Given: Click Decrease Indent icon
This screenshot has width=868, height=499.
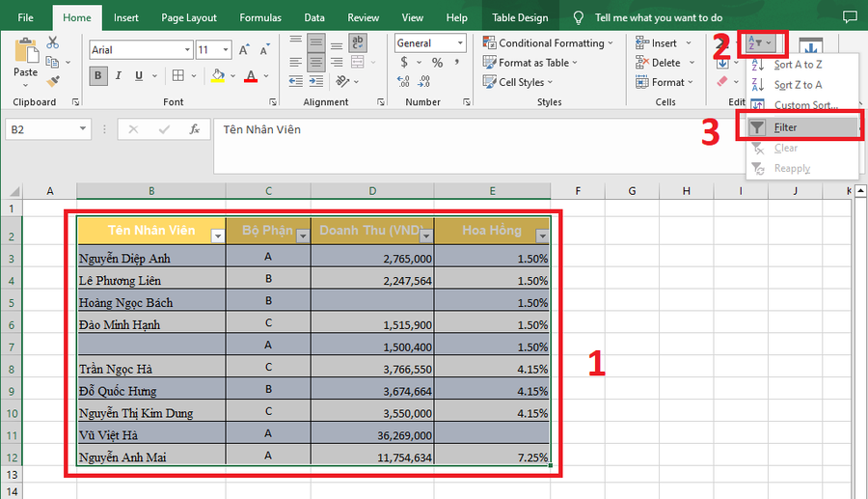Looking at the screenshot, I should tap(296, 81).
